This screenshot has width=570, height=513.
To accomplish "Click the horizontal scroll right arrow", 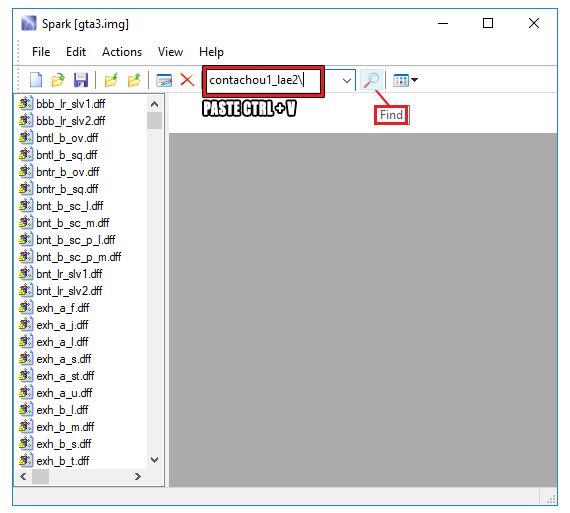I will 138,476.
